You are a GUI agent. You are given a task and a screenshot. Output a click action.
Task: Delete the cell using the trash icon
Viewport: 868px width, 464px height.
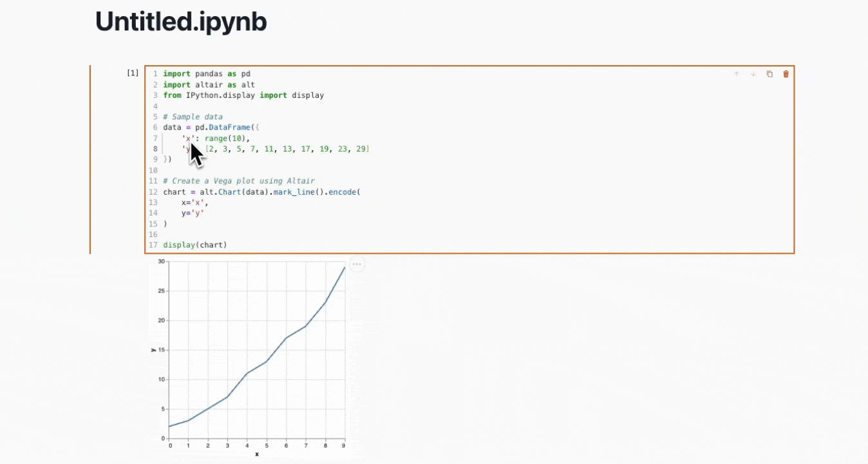tap(786, 74)
